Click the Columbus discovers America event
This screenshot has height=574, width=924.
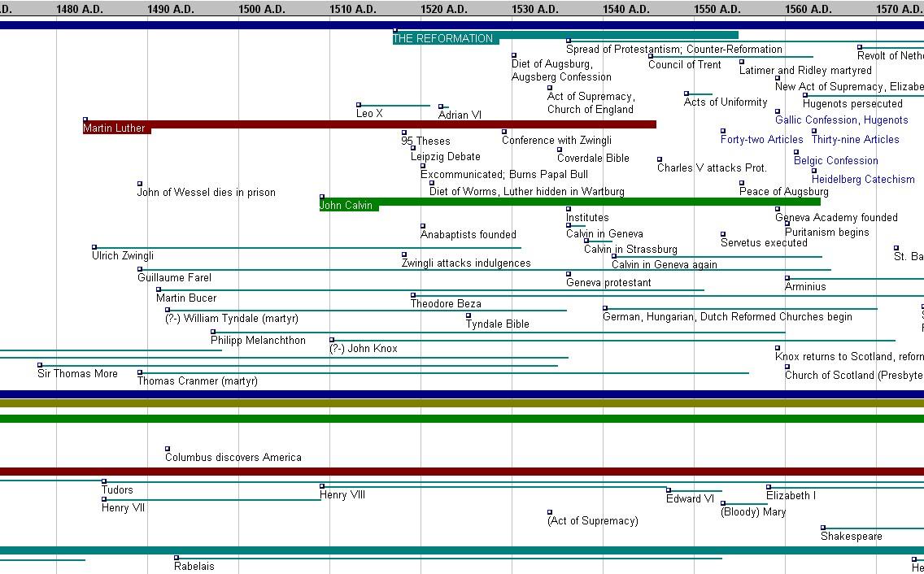click(233, 457)
